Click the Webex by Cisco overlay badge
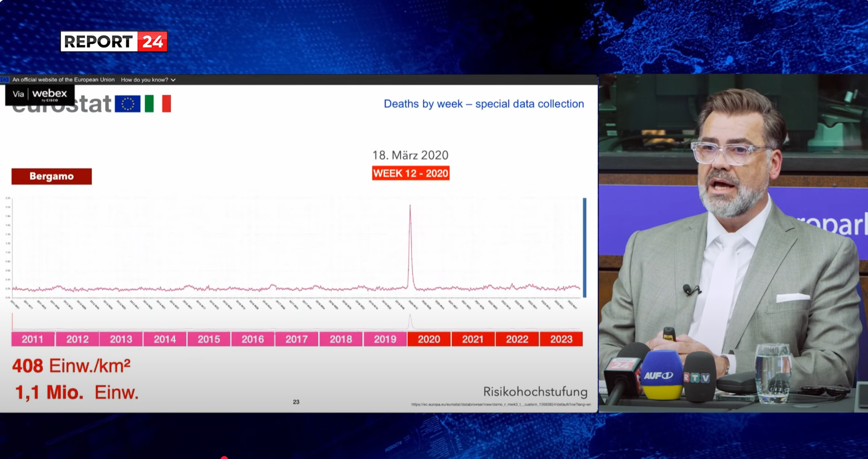868x459 pixels. click(x=40, y=95)
